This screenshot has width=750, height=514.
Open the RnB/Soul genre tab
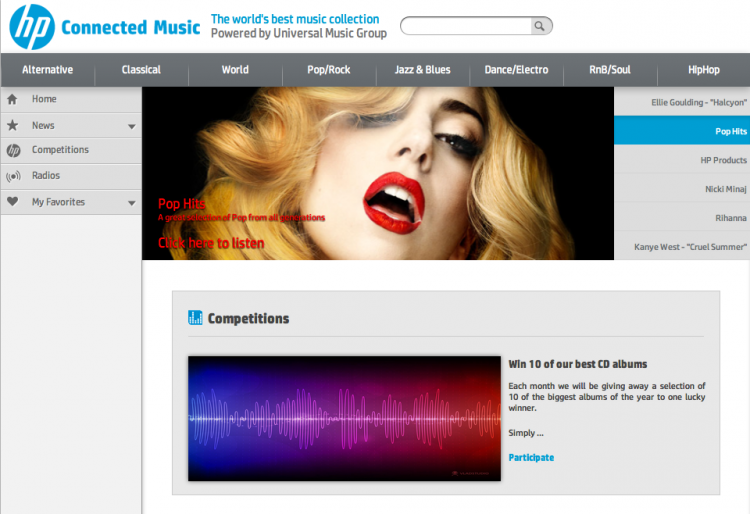(610, 70)
